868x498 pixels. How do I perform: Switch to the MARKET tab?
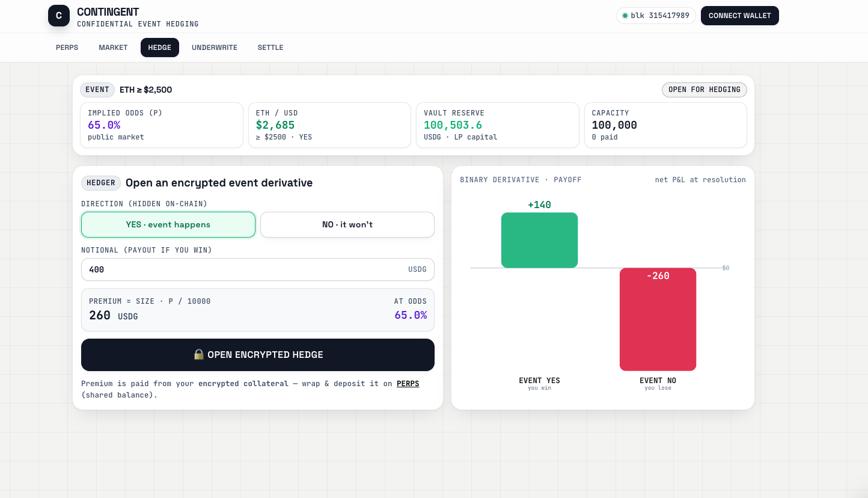point(113,48)
